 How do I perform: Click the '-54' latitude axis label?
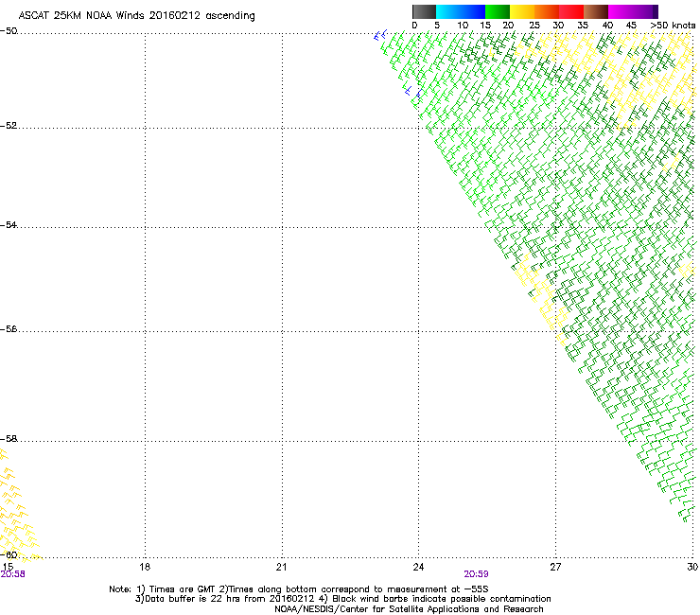[x=9, y=224]
